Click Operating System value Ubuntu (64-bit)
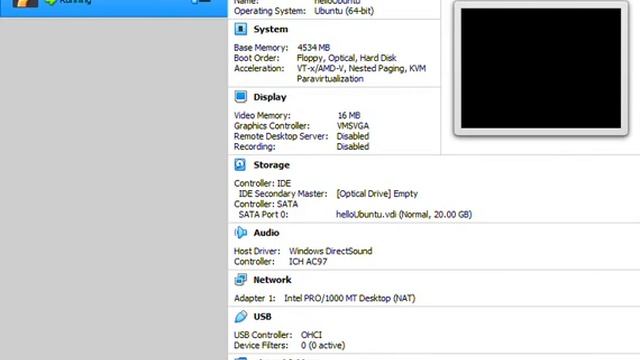 click(x=344, y=11)
